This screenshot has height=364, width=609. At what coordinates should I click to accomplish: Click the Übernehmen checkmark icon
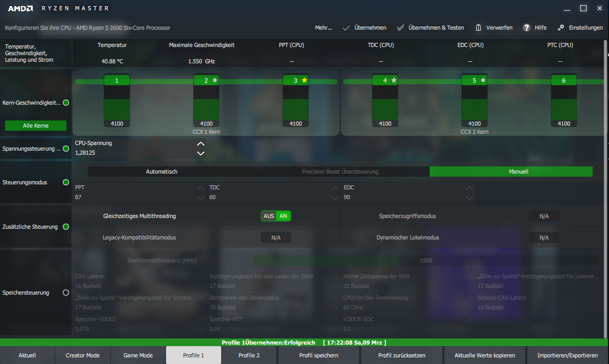[346, 28]
